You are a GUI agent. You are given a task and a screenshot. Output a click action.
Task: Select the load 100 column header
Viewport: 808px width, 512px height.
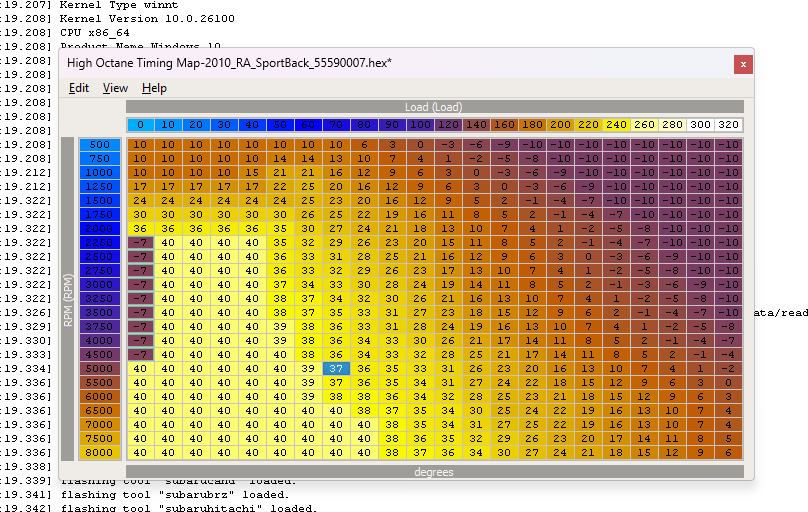tap(420, 125)
